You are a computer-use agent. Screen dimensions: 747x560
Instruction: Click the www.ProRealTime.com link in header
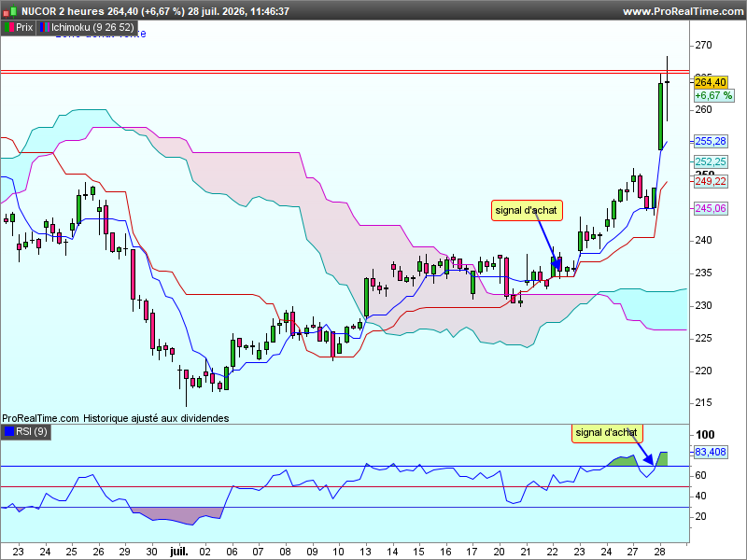[x=684, y=11]
